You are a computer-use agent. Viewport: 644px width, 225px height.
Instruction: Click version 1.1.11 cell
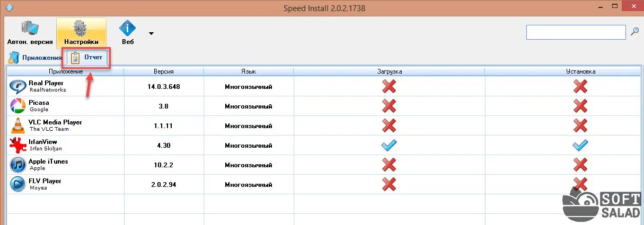164,125
